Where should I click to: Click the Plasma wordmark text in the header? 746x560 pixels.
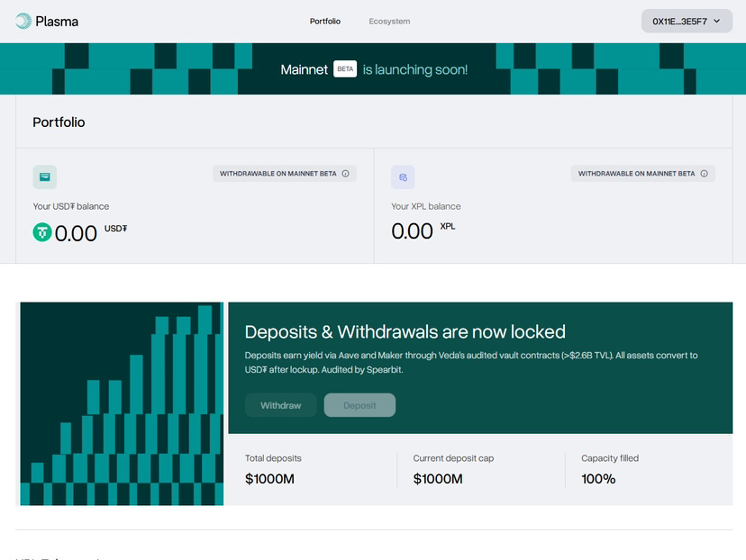coord(57,21)
